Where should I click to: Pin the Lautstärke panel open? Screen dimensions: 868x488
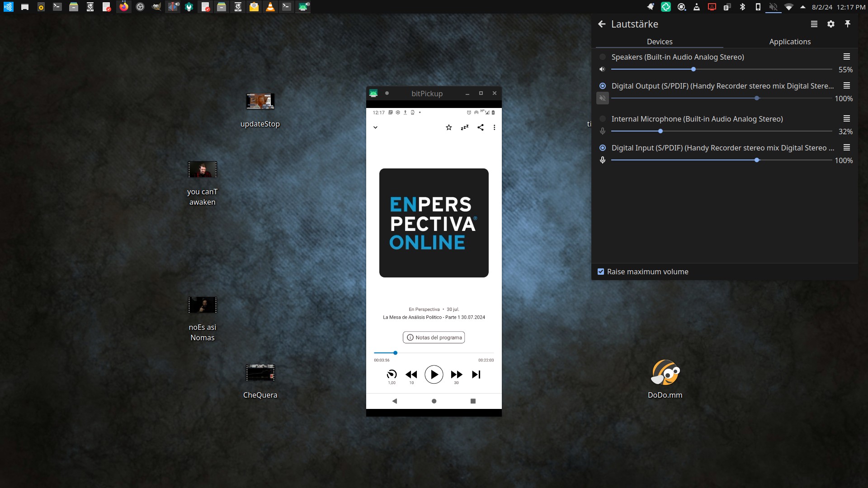[848, 24]
